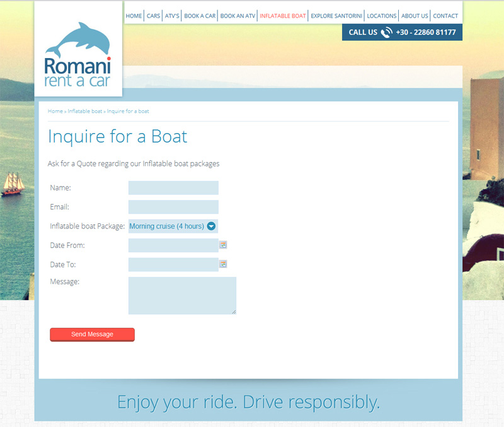Click the Send Message button
The height and width of the screenshot is (427, 504).
[x=92, y=334]
